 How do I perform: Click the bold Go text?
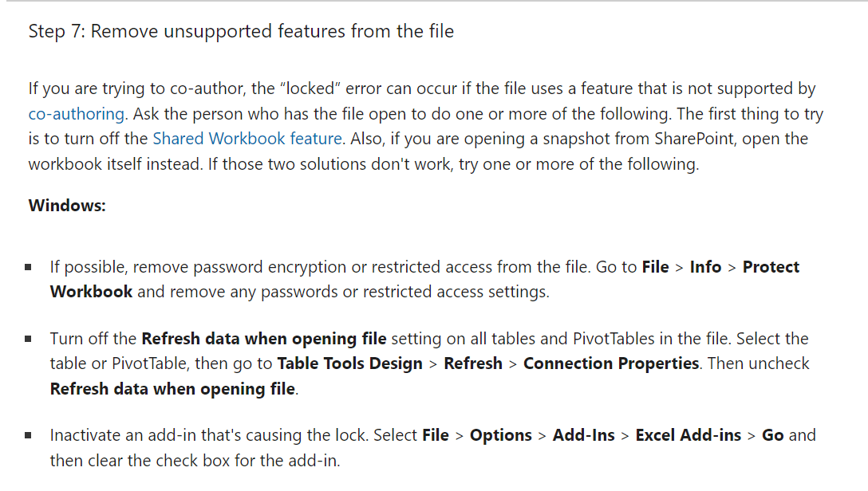coord(773,435)
